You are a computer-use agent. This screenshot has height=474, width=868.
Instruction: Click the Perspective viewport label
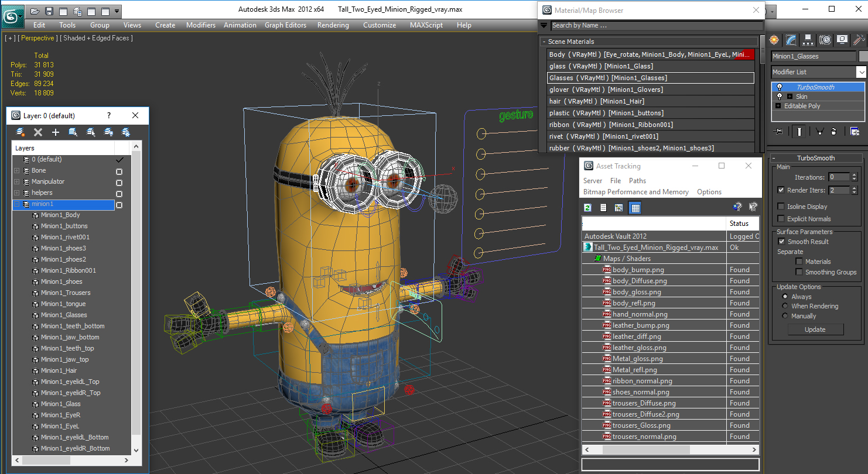tap(38, 38)
